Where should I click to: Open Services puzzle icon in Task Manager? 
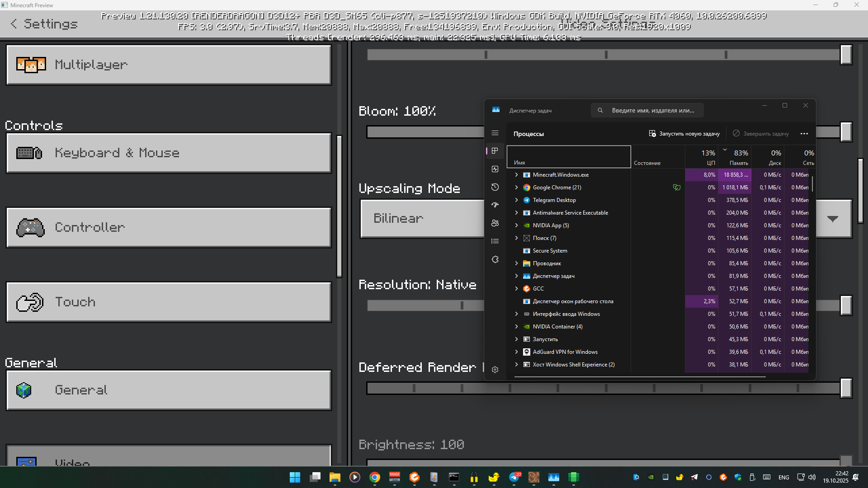point(495,259)
